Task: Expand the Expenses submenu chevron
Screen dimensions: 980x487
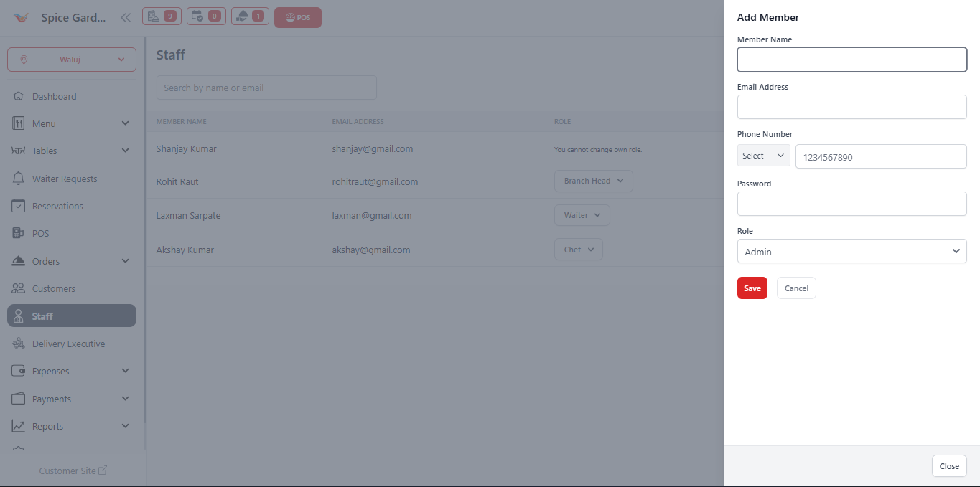Action: point(126,371)
